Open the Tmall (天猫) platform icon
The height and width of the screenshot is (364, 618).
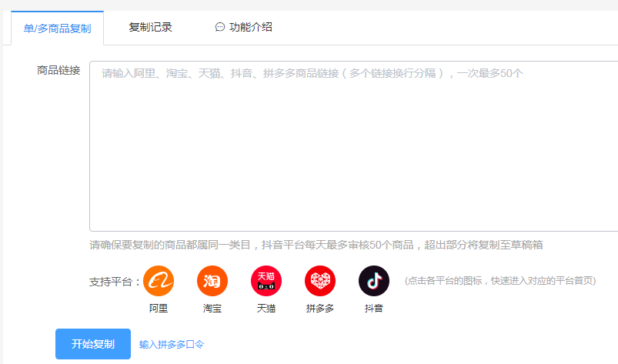click(x=266, y=281)
